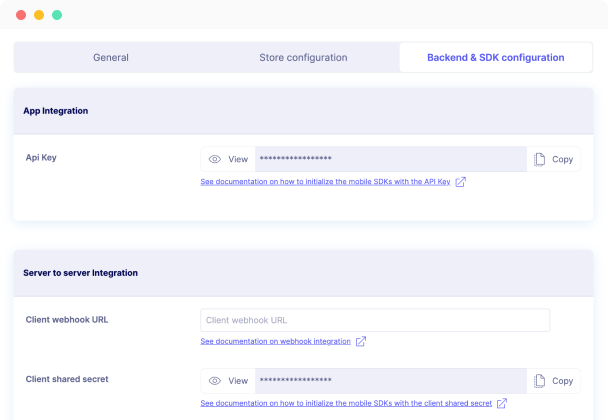Click the Copy label for Api Key
The height and width of the screenshot is (420, 608).
point(562,159)
